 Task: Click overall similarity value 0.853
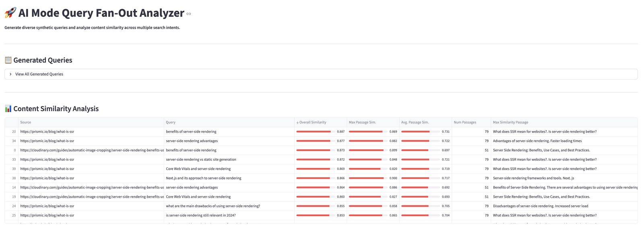(341, 215)
